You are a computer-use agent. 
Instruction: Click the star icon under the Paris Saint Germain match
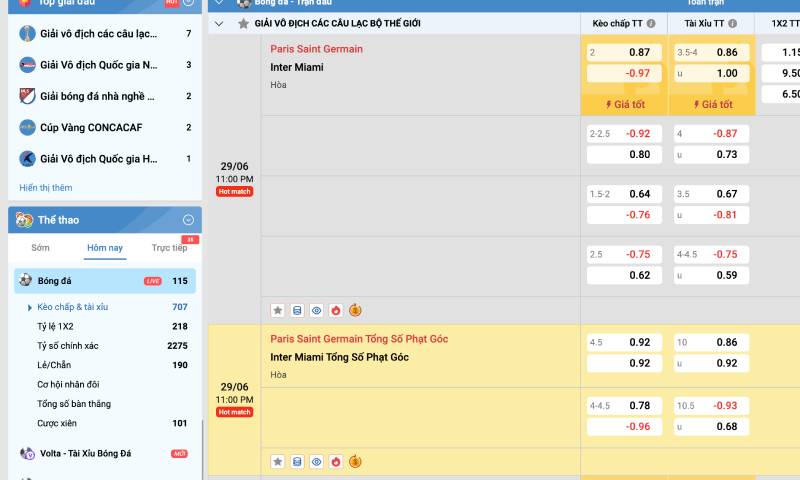[x=278, y=310]
